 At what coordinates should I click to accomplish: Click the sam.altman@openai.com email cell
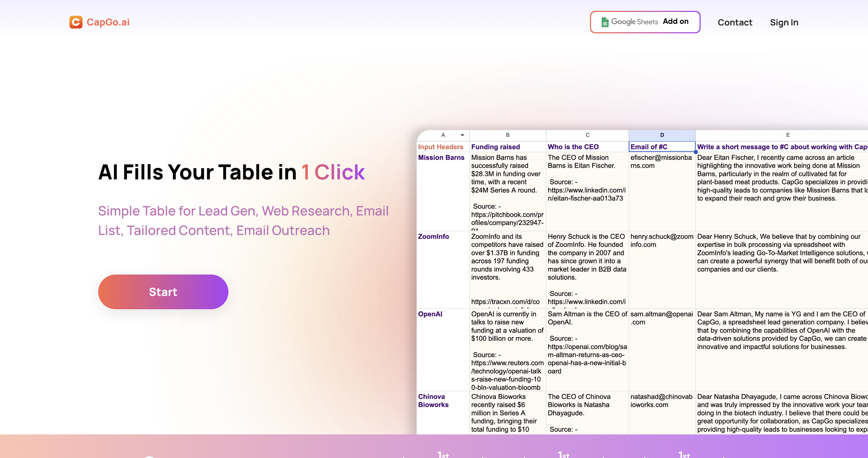(662, 350)
